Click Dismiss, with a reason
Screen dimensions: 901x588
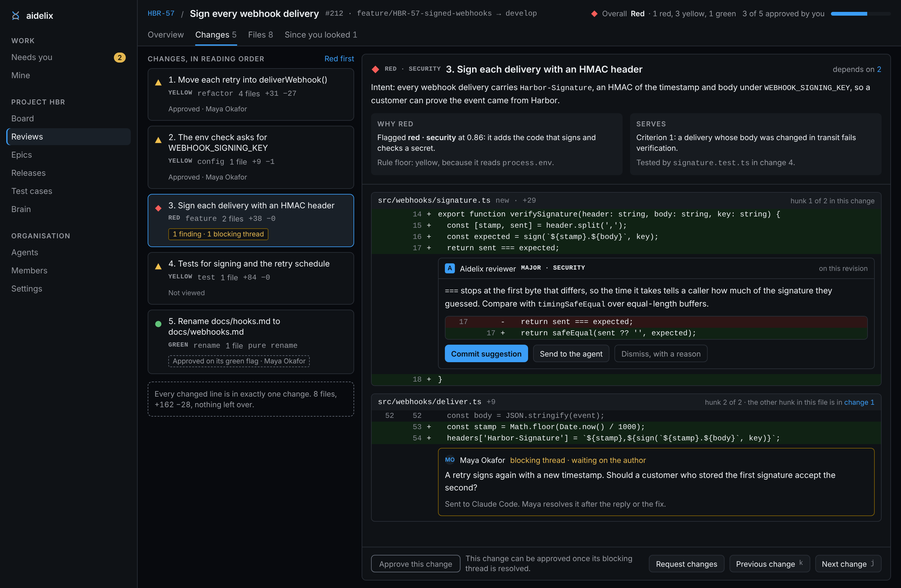[661, 353]
